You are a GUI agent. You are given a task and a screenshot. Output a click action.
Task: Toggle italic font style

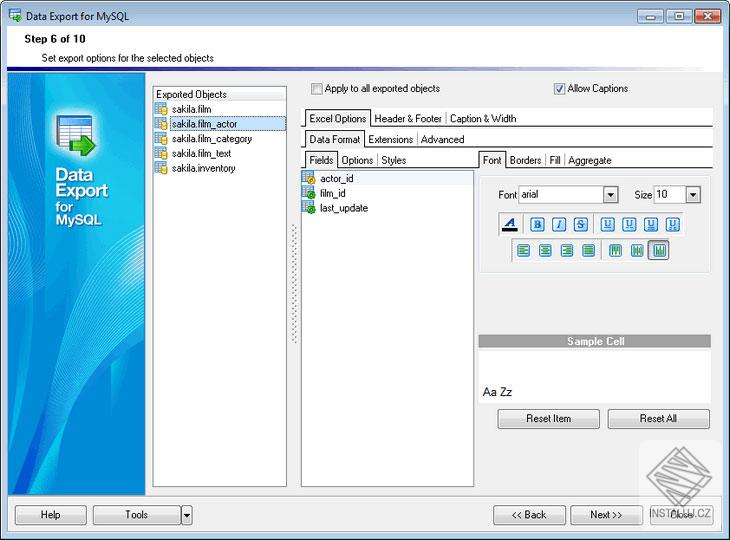(559, 224)
